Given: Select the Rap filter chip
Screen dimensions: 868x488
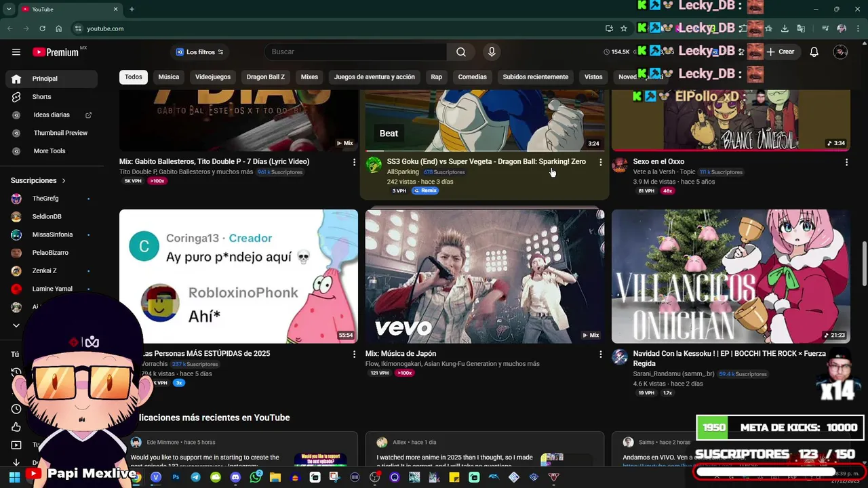Looking at the screenshot, I should (437, 77).
